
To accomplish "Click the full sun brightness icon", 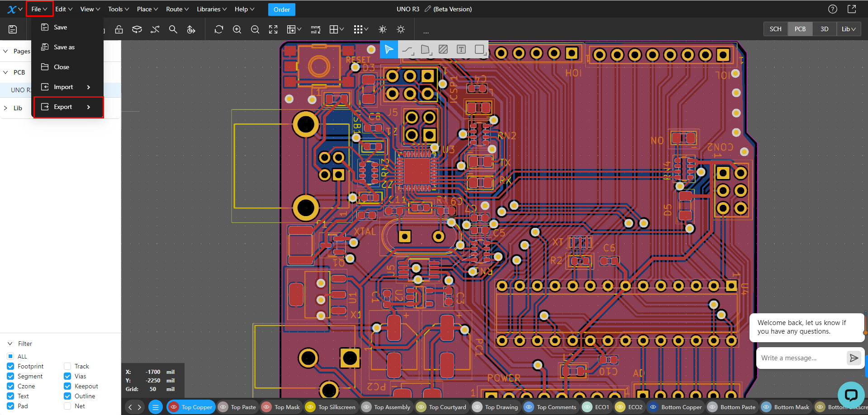I will coord(401,29).
